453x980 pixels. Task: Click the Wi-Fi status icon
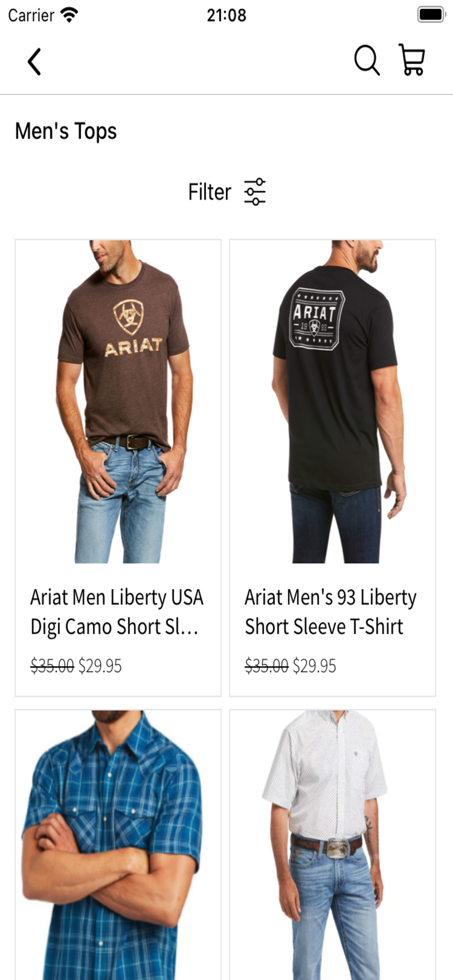click(69, 15)
